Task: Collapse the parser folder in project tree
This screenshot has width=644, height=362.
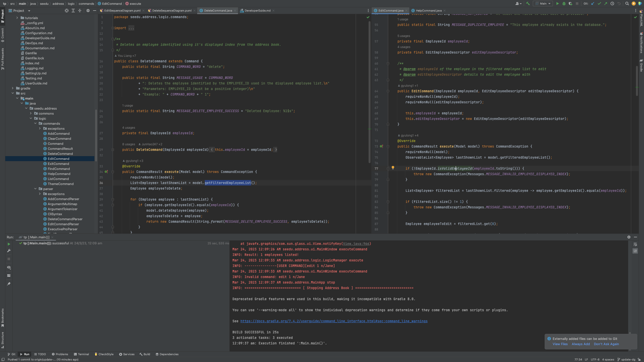Action: coord(35,189)
